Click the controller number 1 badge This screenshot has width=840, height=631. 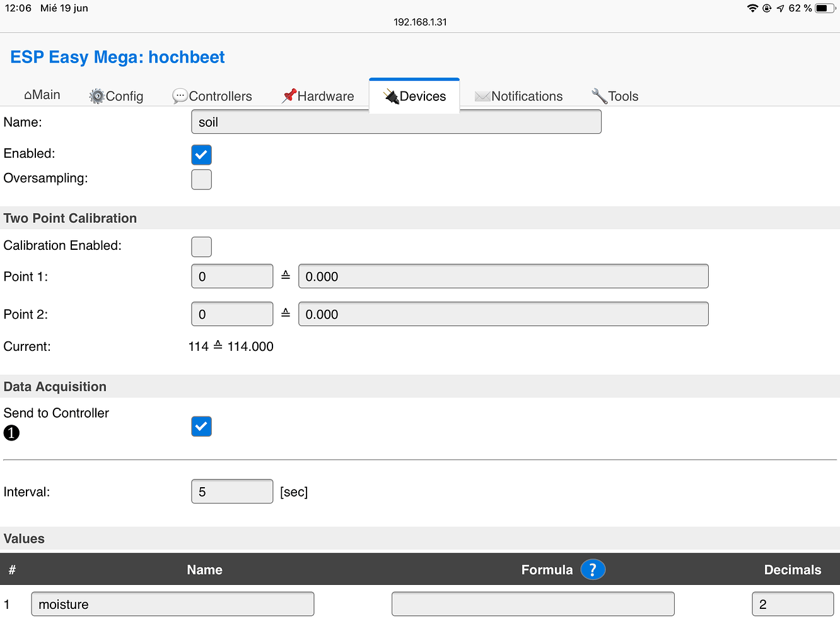(11, 433)
